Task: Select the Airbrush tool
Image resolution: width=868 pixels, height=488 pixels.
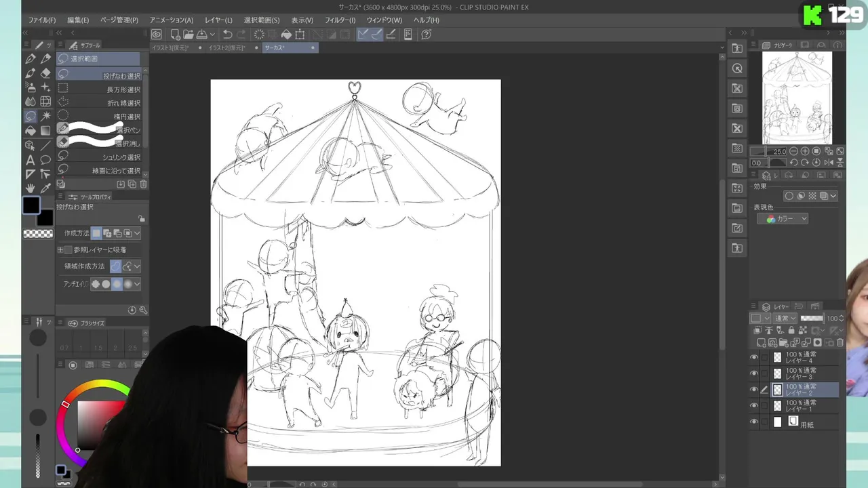Action: (31, 87)
